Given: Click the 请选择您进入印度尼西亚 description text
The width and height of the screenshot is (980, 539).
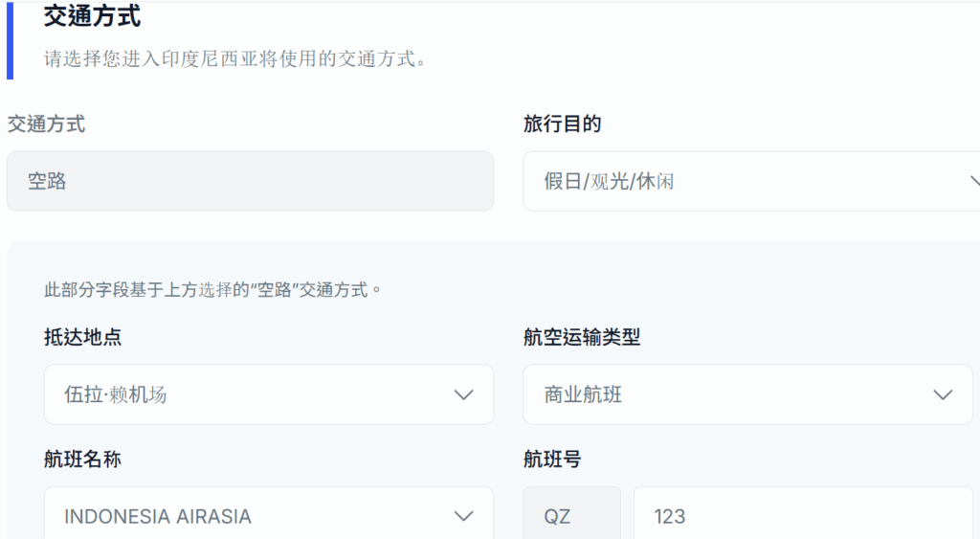Looking at the screenshot, I should click(234, 58).
